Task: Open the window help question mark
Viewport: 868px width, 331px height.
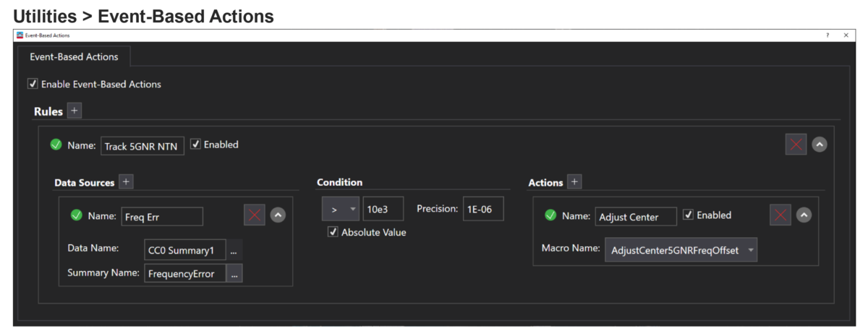Action: [x=827, y=35]
